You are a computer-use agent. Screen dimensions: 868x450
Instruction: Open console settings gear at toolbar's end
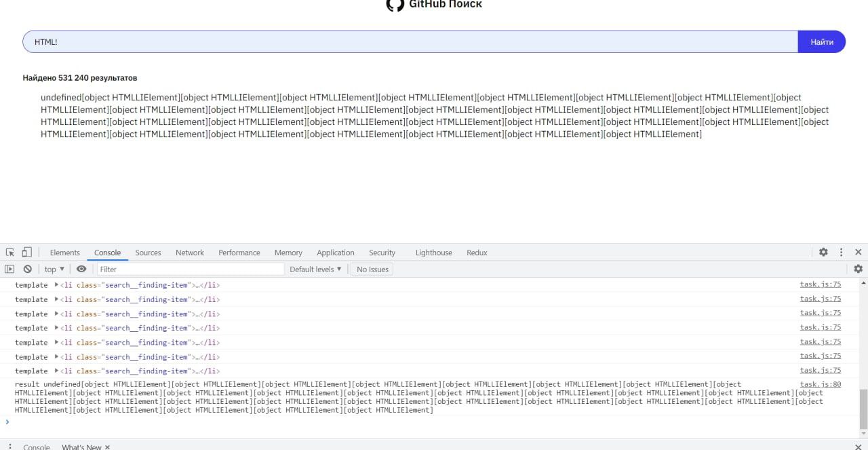click(859, 269)
